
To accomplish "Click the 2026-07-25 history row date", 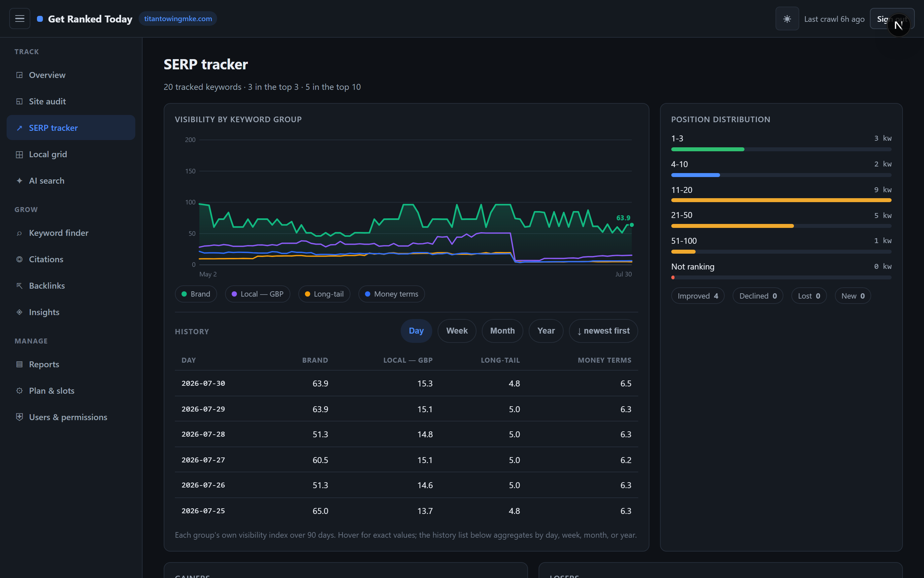I will coord(203,511).
